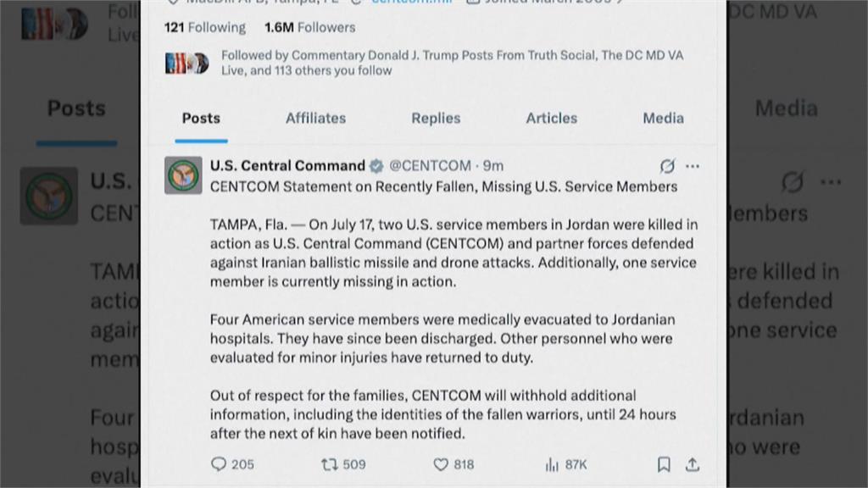The height and width of the screenshot is (488, 868).
Task: Click the U.S. Central Command avatar
Action: (x=183, y=175)
